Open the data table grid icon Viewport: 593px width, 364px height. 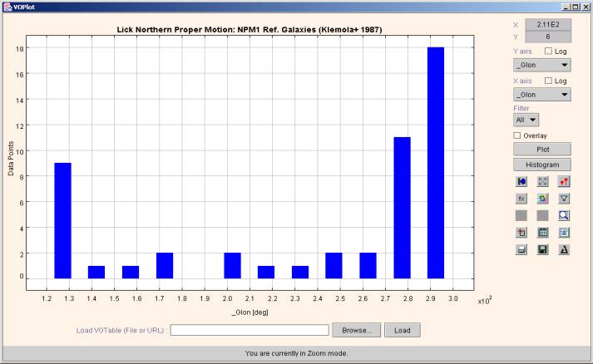[x=542, y=233]
